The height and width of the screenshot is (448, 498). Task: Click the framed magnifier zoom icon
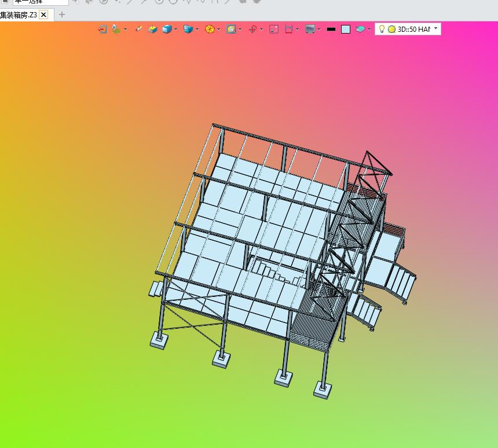[x=231, y=29]
